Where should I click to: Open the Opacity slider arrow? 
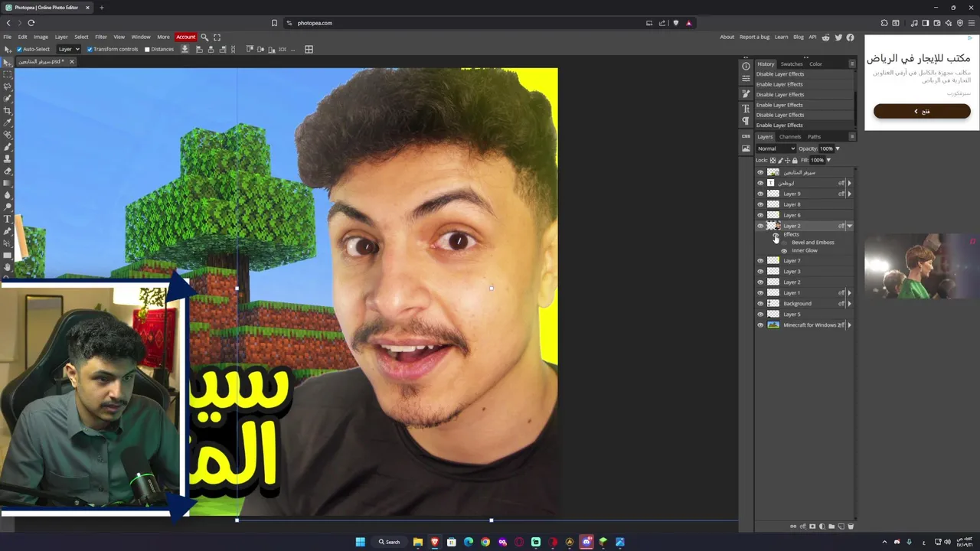click(x=838, y=148)
